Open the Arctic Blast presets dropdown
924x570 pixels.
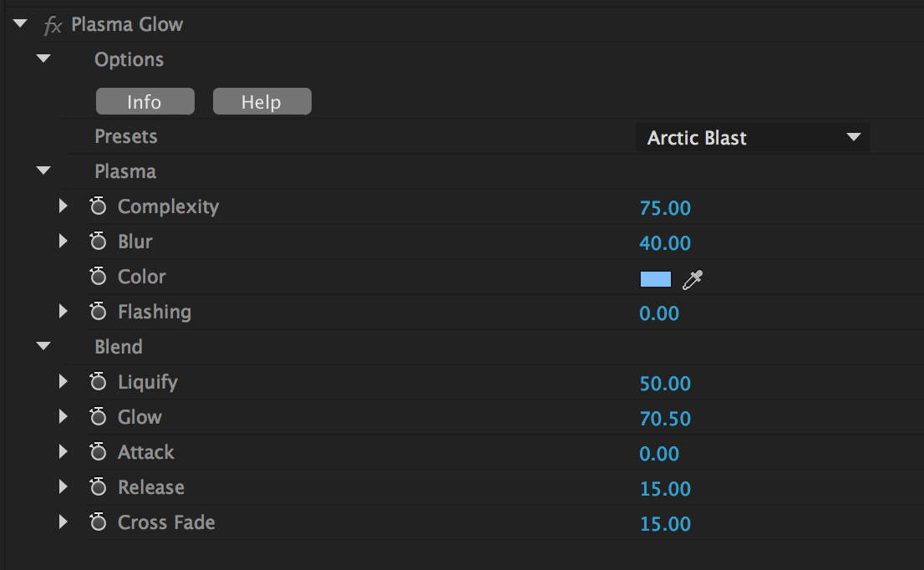coord(752,138)
